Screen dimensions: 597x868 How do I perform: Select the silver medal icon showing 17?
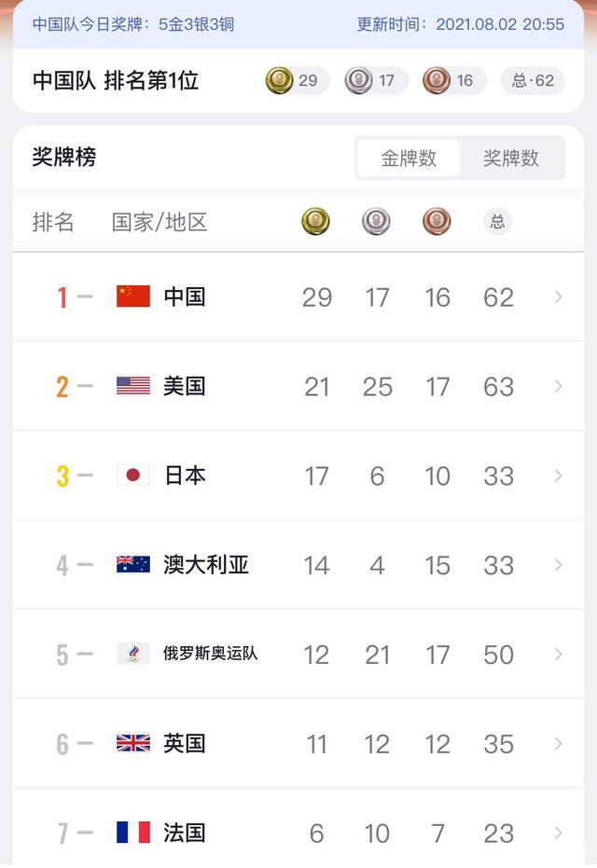[x=359, y=81]
